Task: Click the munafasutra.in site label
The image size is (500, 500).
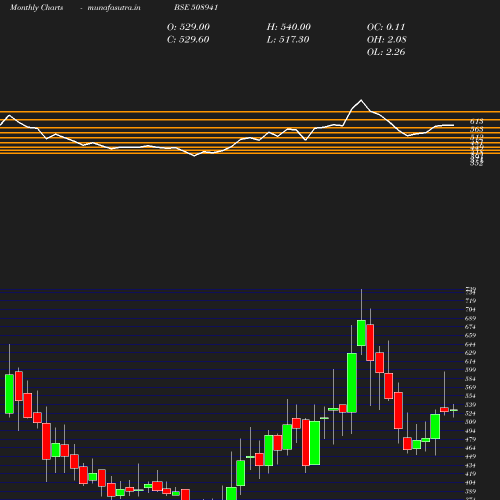Action: [x=114, y=7]
